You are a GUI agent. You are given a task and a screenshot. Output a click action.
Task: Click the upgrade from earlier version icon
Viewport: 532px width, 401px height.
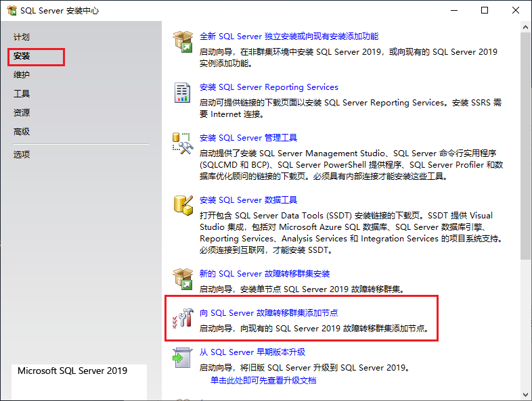click(x=183, y=356)
